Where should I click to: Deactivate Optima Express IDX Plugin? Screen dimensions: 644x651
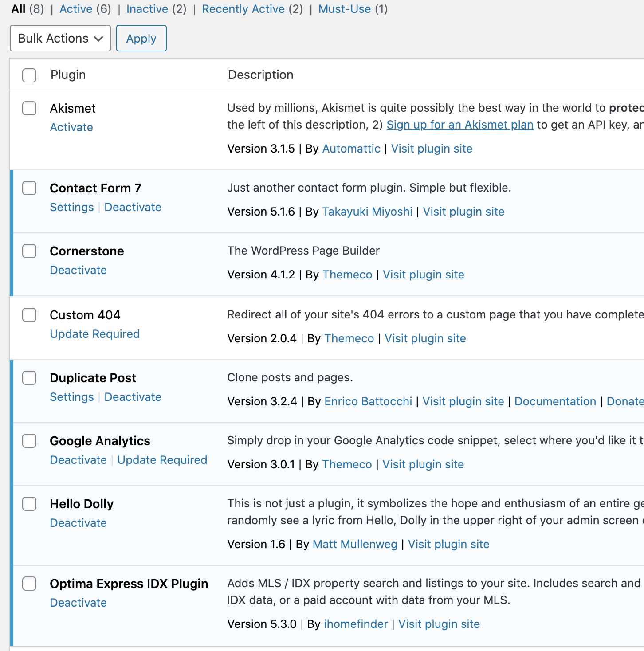point(78,603)
